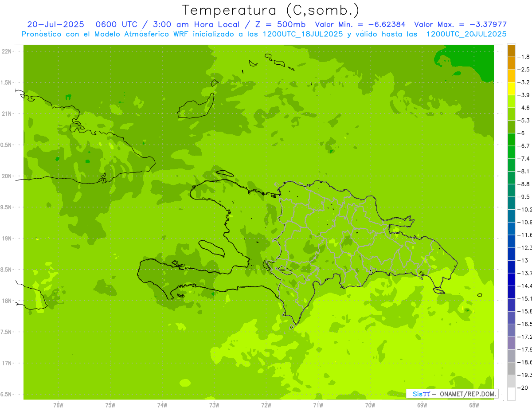
Task: Select the '69W' longitude label
Action: click(422, 405)
